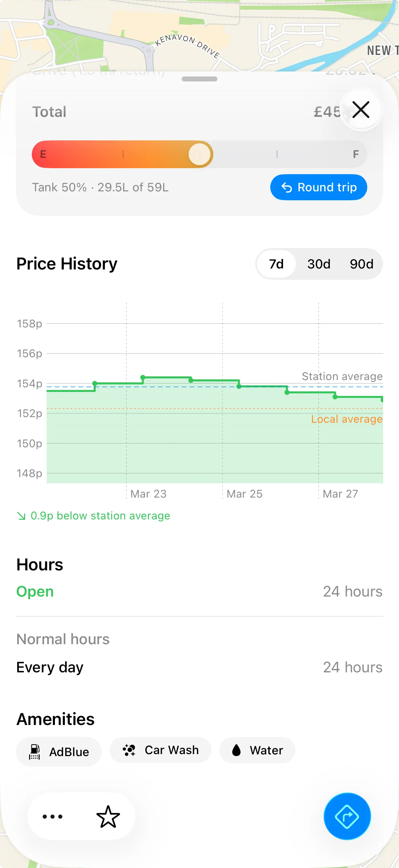Tap the more options ellipsis icon
The image size is (399, 868).
[53, 816]
